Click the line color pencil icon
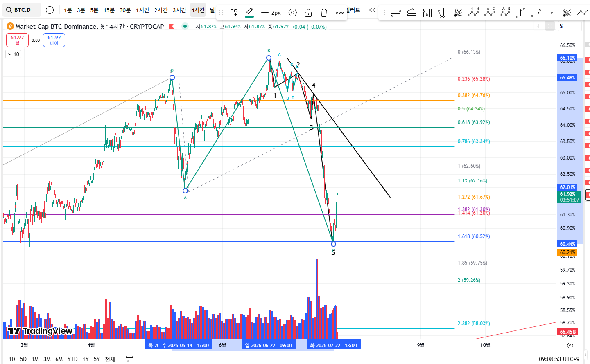 [249, 12]
